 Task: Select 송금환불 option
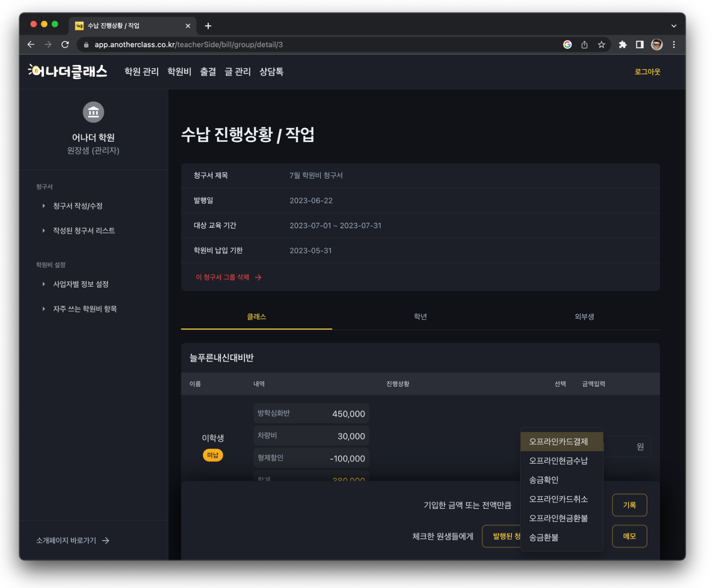tap(562, 537)
